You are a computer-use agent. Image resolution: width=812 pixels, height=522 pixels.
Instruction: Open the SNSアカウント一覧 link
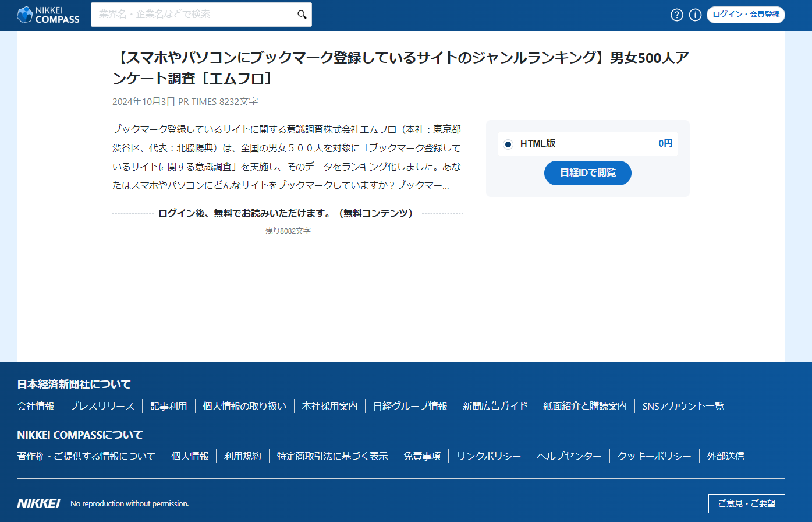(x=683, y=406)
